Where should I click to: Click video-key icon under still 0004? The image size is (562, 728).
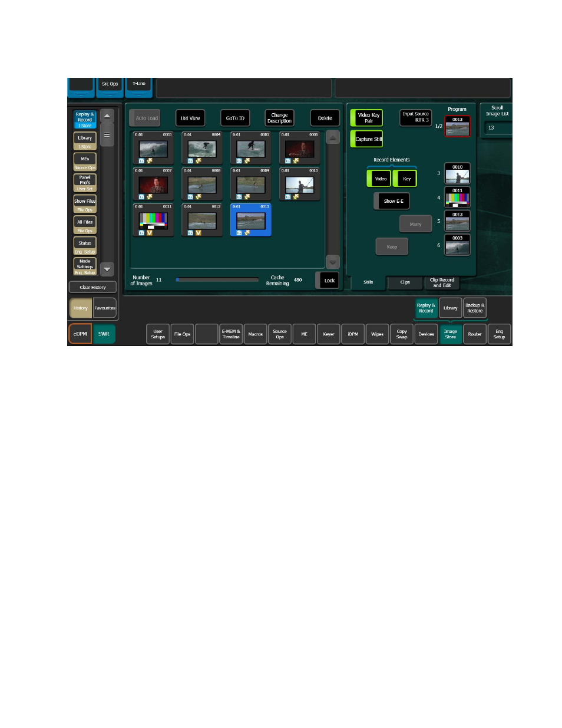click(198, 161)
